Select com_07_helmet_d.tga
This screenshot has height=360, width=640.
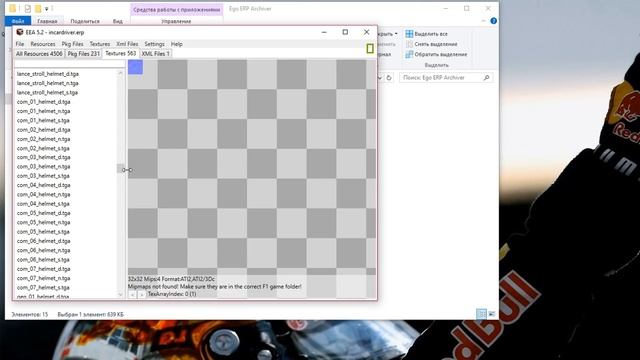tap(44, 269)
